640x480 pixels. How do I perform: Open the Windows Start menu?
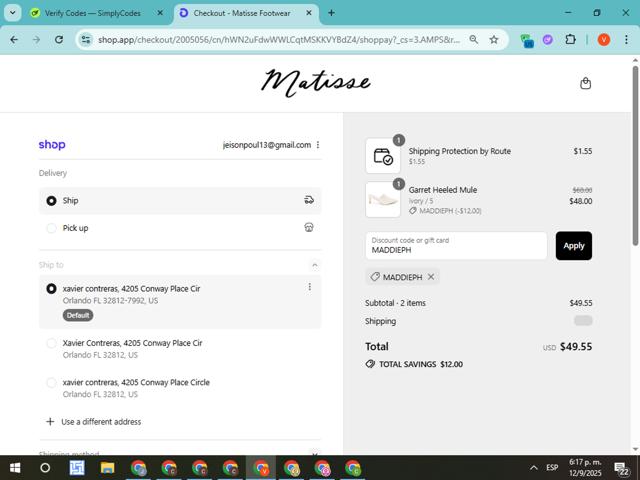pos(15,468)
